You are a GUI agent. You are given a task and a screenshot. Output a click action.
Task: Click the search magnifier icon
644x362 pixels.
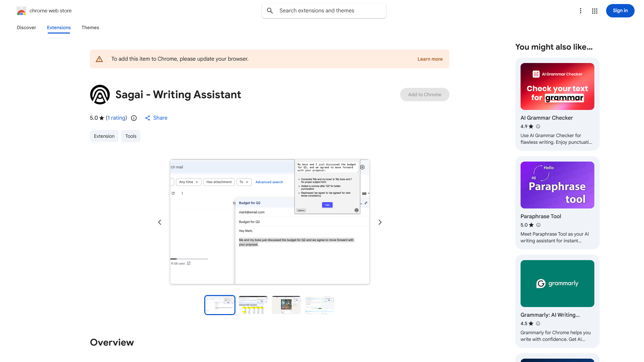tap(270, 11)
